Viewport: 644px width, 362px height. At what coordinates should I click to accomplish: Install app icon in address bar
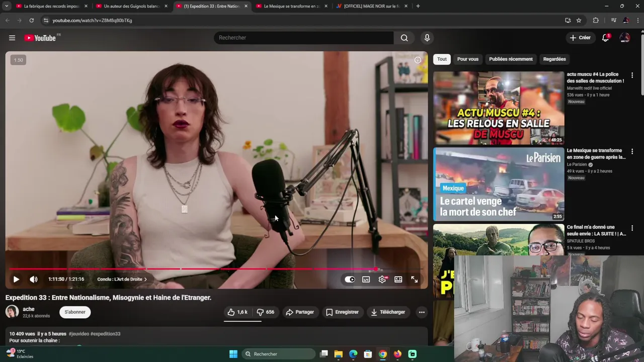click(x=568, y=21)
